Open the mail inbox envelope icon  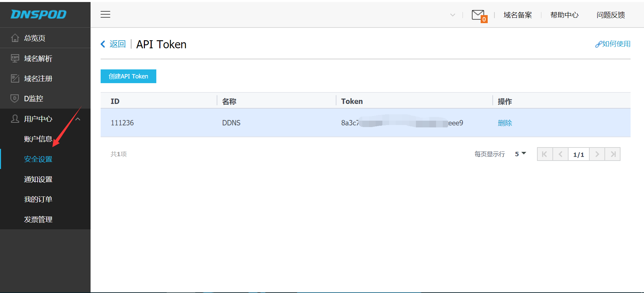pyautogui.click(x=478, y=15)
